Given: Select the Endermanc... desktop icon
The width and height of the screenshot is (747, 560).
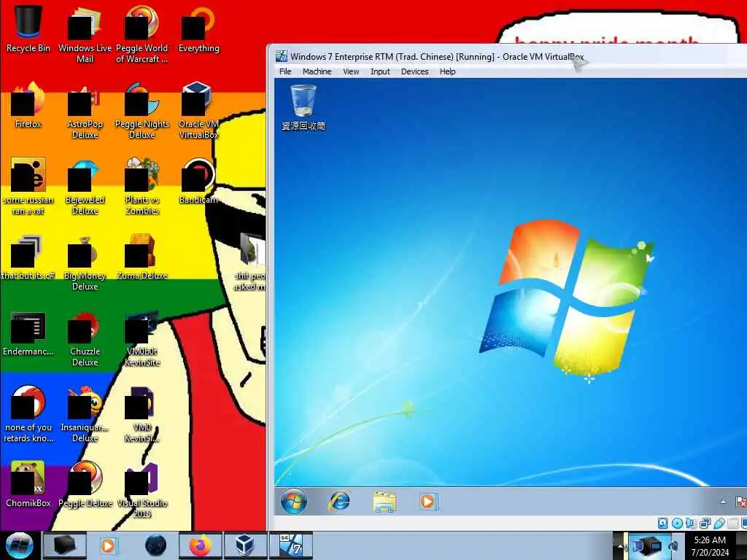Looking at the screenshot, I should pos(28,333).
